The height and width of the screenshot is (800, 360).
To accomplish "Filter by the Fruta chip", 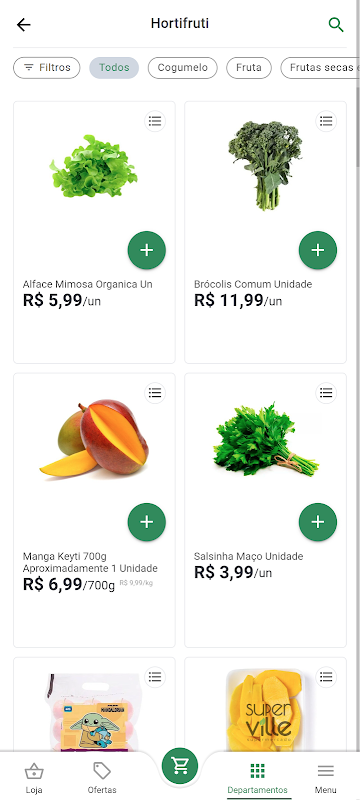I will click(249, 68).
